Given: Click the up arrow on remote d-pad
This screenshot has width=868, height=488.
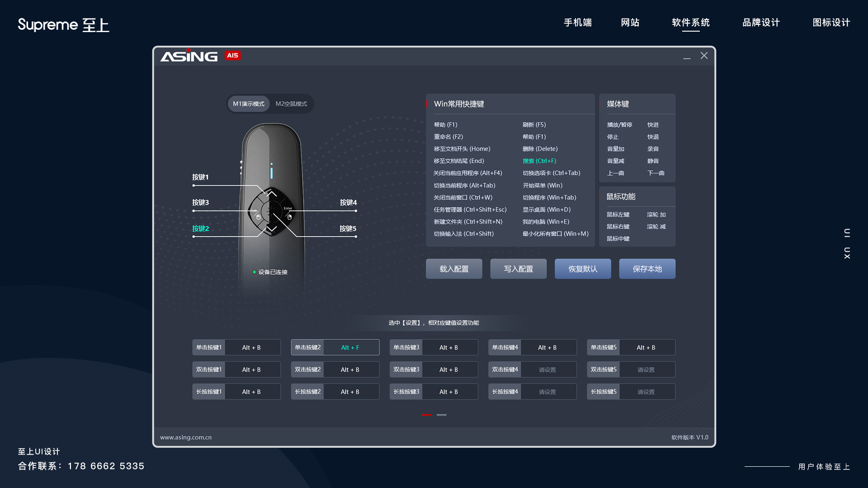Looking at the screenshot, I should [272, 194].
